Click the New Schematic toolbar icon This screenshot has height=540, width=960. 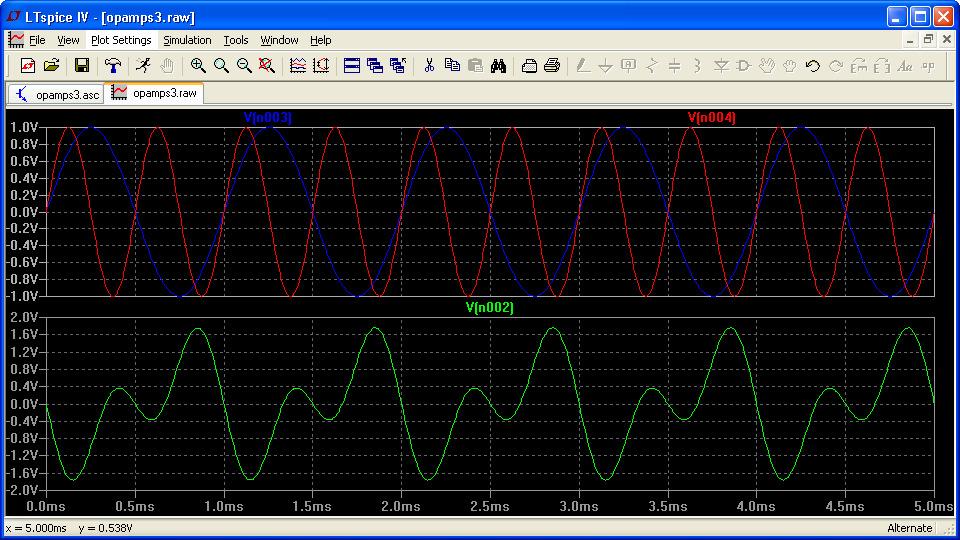(x=28, y=66)
